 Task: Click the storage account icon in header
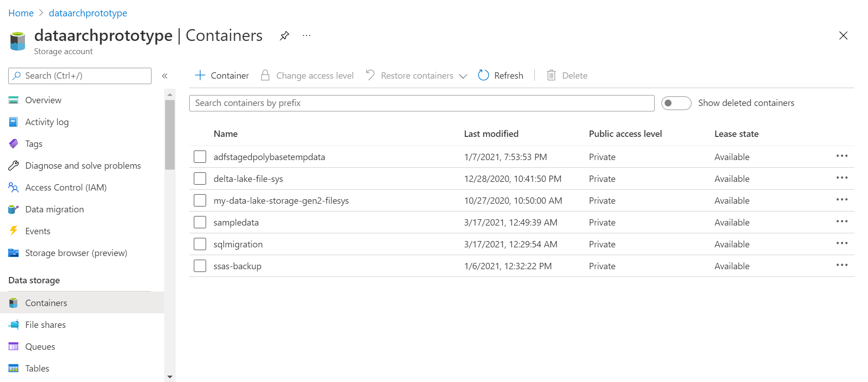[x=18, y=41]
